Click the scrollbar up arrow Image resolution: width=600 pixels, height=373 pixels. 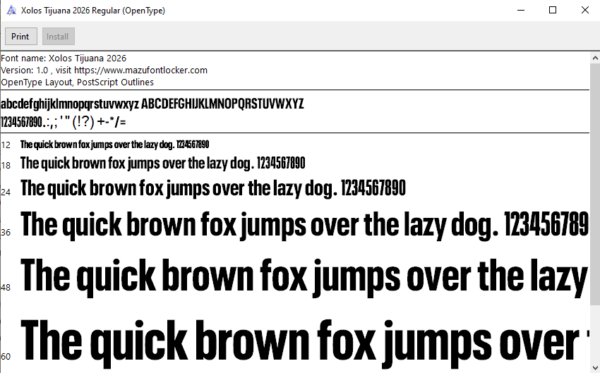[x=595, y=58]
